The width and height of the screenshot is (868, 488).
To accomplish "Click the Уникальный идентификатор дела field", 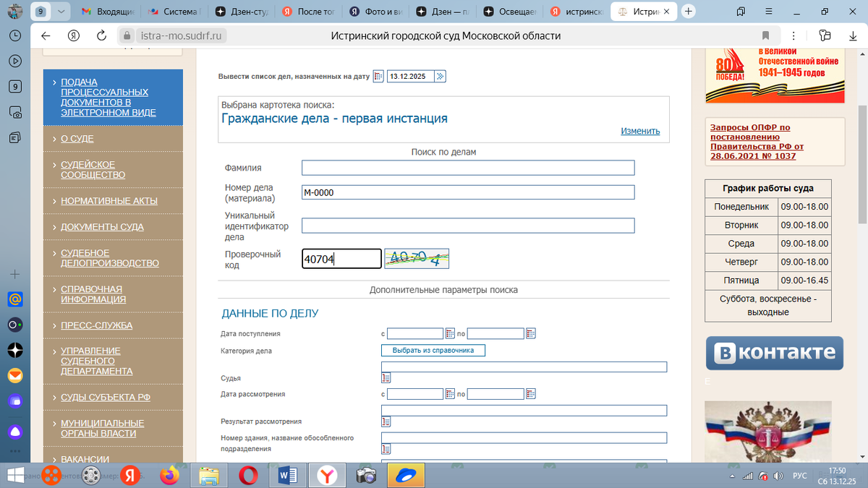I will 468,226.
